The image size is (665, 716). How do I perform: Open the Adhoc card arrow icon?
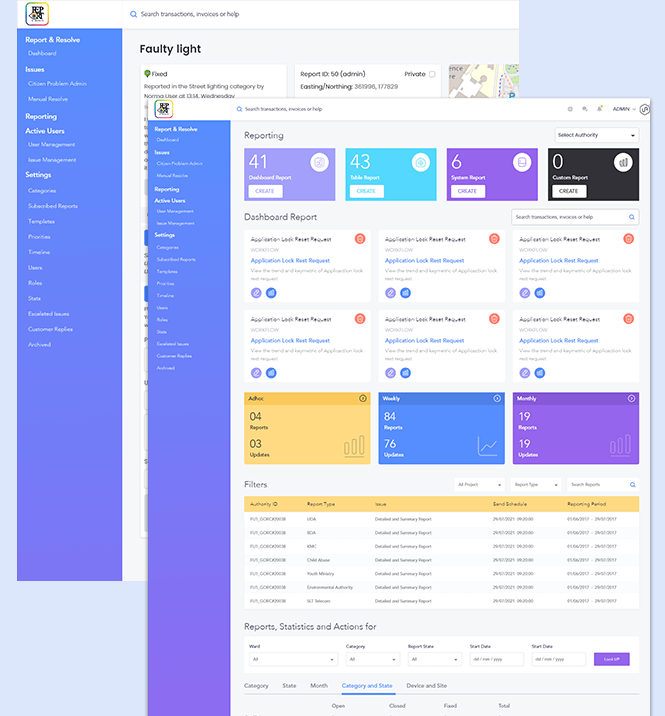point(363,398)
